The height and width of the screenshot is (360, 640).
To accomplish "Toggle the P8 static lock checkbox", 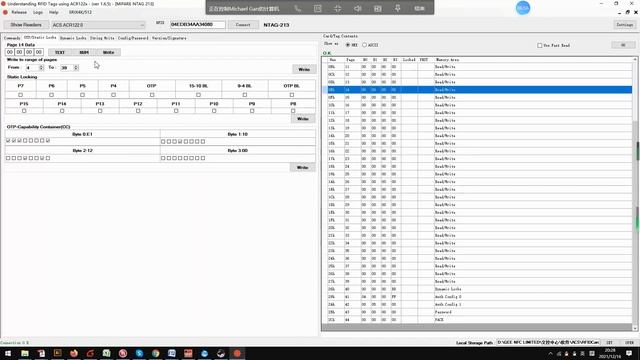I will tap(293, 111).
